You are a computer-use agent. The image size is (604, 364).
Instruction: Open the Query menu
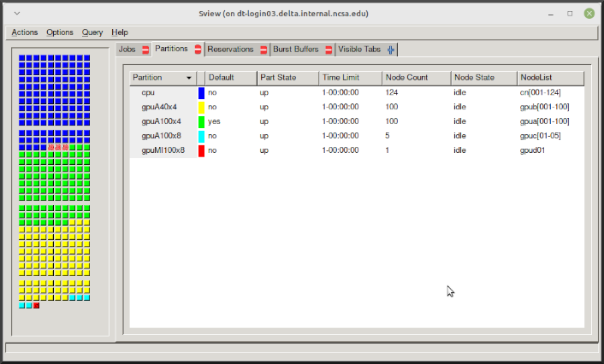[x=92, y=32]
